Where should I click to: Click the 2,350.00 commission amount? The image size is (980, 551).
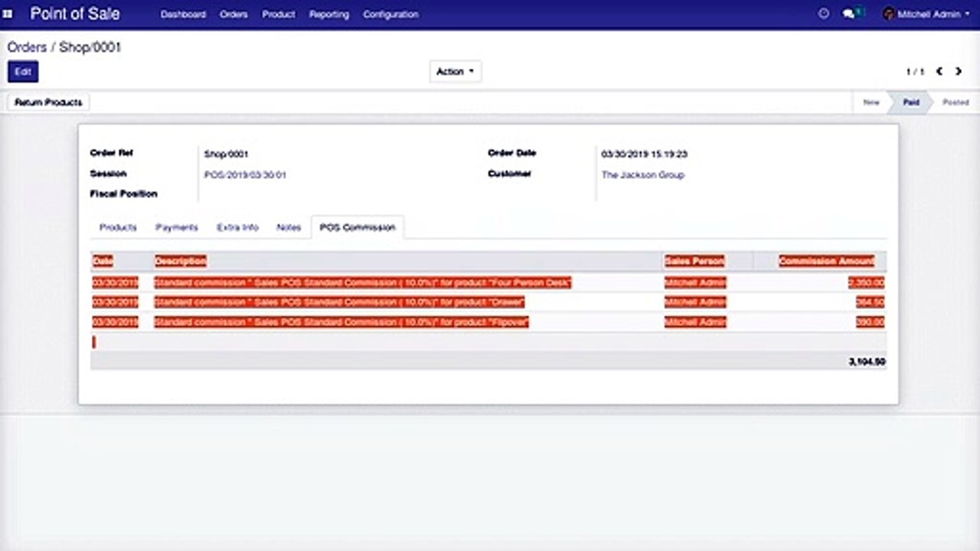click(x=866, y=282)
